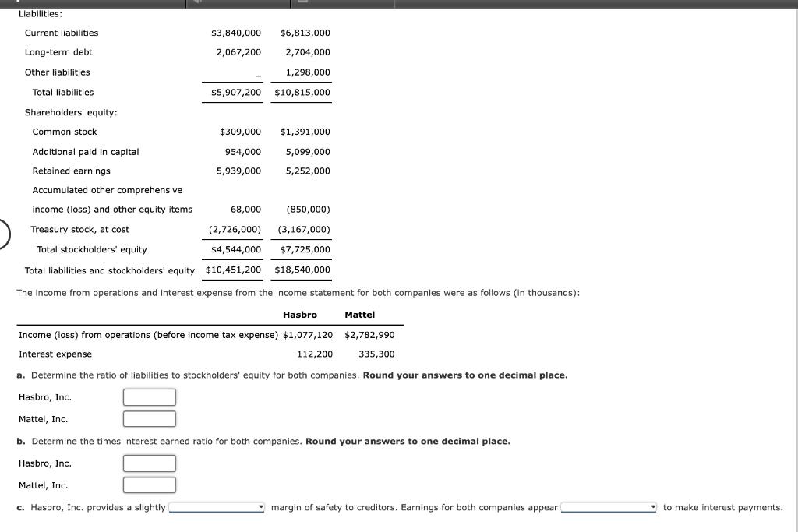Select the part a ratio instruction text
Screen dimensions: 798x532
click(292, 375)
